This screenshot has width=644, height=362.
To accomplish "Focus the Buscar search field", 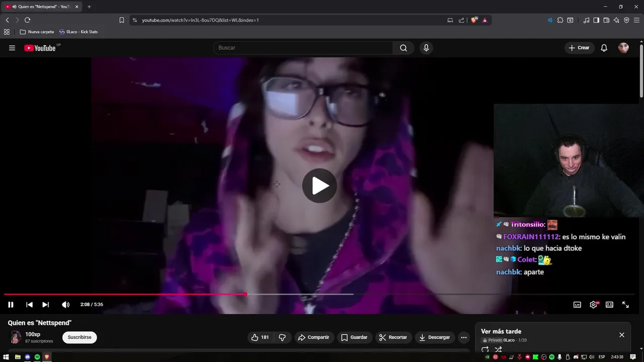I will 303,48.
